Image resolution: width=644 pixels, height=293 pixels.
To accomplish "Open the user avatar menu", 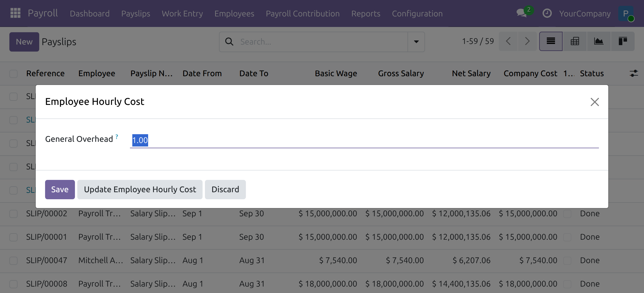I will click(x=626, y=13).
